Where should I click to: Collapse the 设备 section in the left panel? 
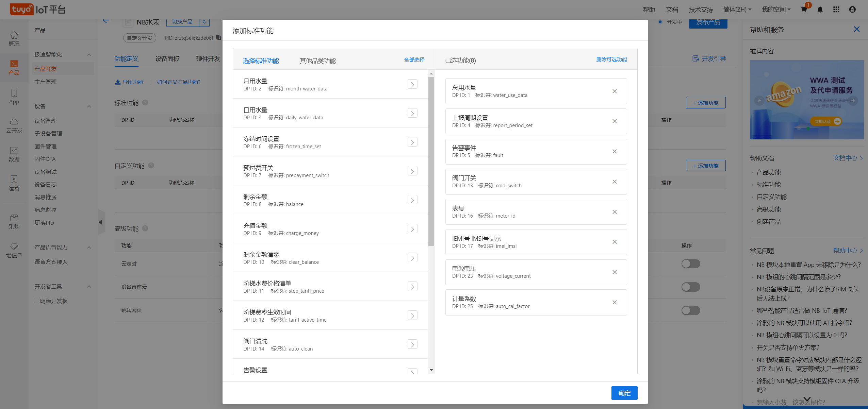(x=89, y=106)
